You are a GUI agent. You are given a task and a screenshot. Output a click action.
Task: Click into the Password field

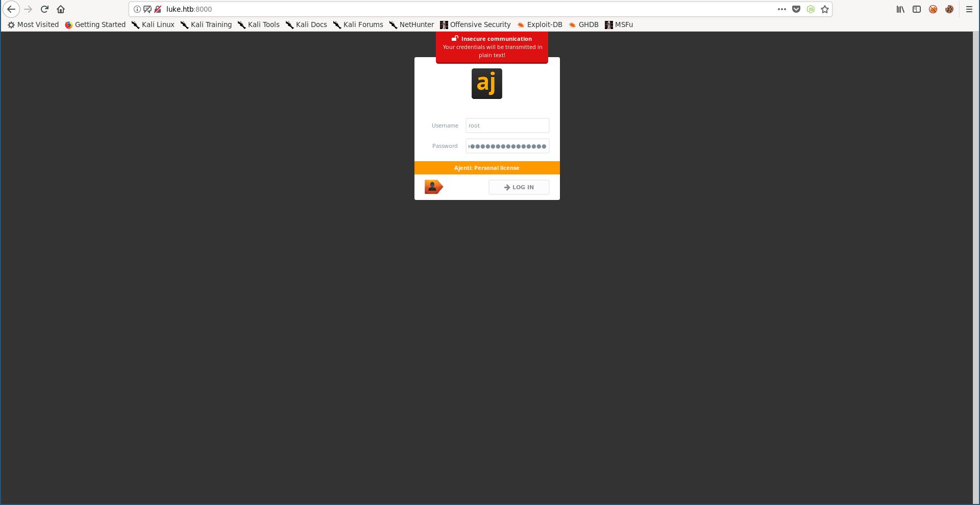507,146
